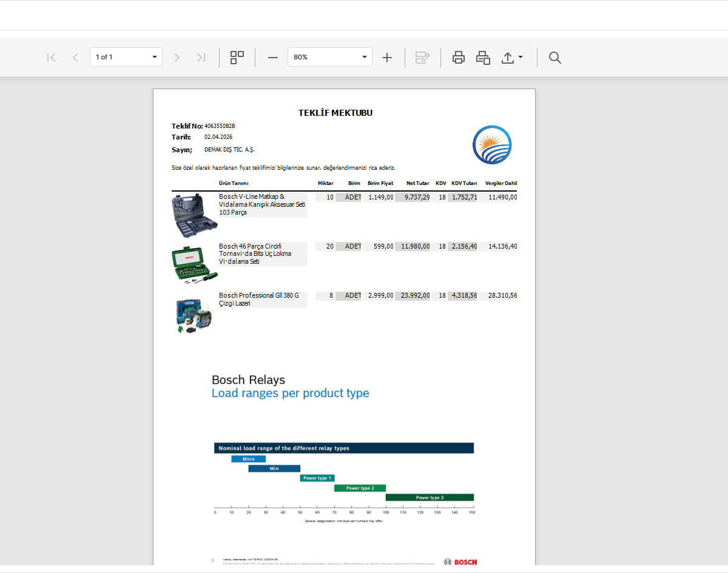Click the 'Power type 3' bar
The height and width of the screenshot is (573, 728).
coord(430,498)
